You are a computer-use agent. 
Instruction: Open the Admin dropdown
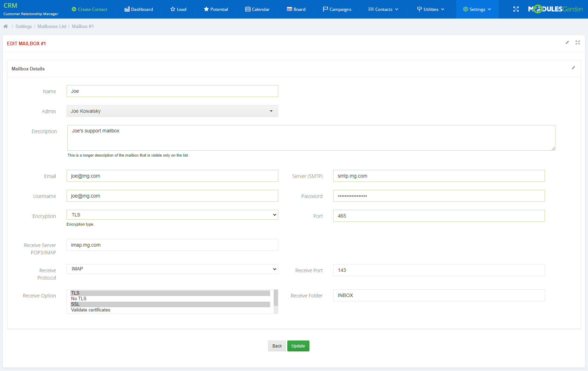(172, 111)
